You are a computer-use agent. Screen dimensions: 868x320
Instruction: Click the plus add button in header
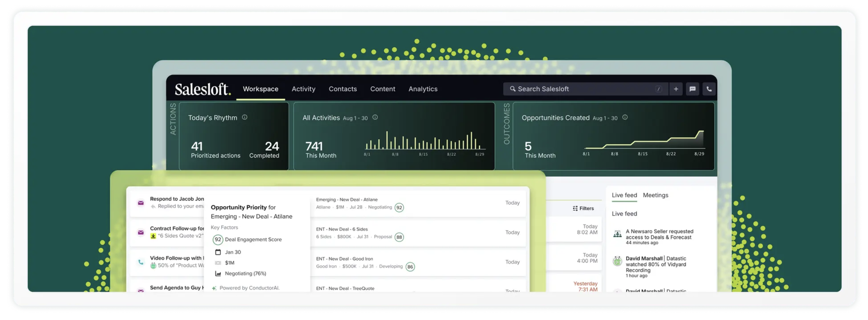[x=676, y=89]
